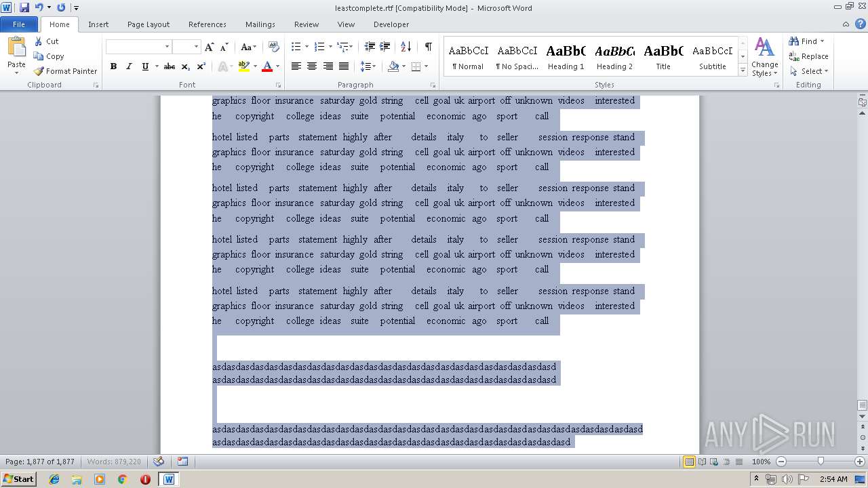Switch to the Developer tab
Screen dimensions: 868x488
click(391, 24)
